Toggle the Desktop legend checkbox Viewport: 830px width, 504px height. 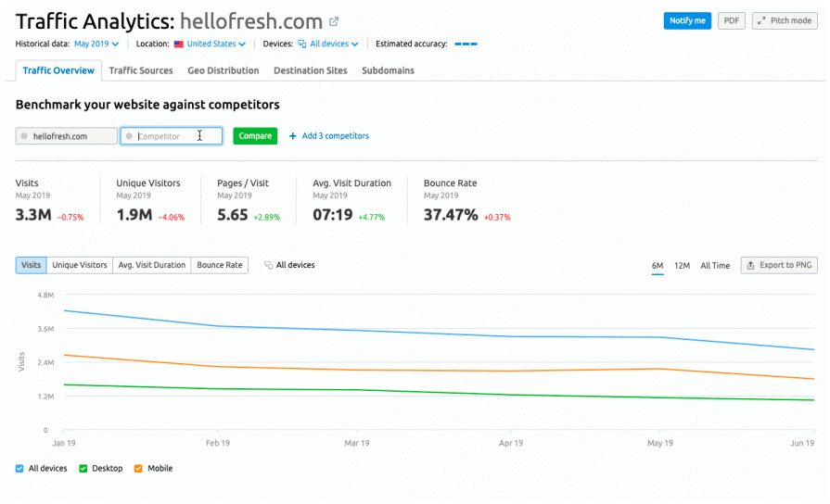tap(83, 469)
